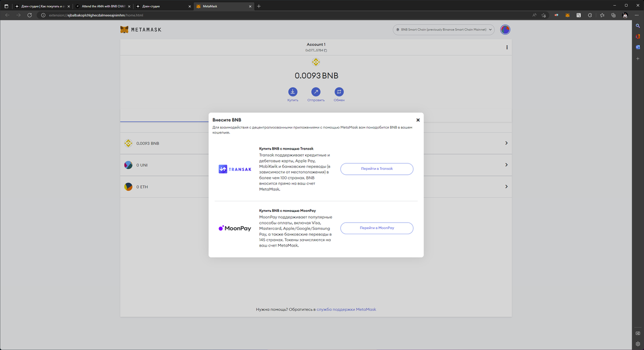Click the Обмен (swap) icon button

[339, 92]
